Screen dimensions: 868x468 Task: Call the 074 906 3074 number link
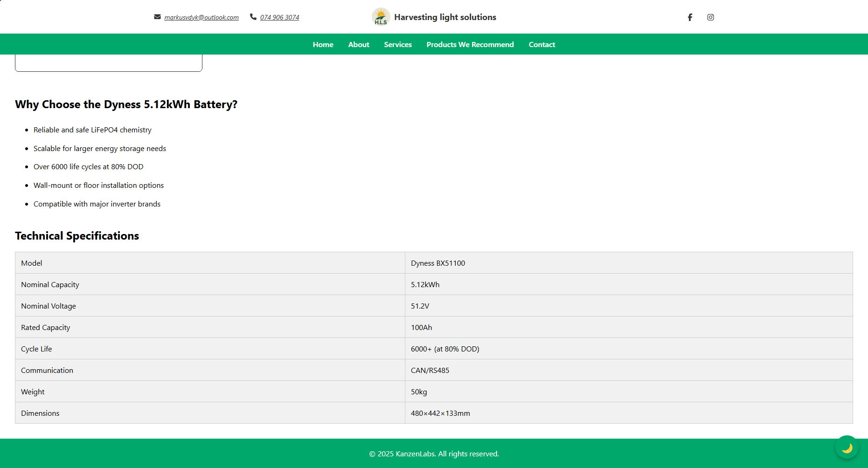pos(280,17)
